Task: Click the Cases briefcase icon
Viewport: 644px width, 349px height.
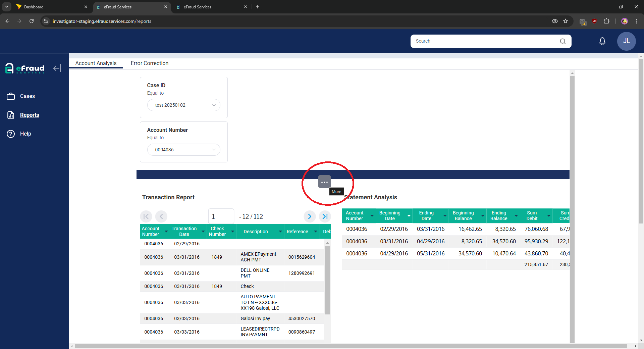Action: point(11,96)
